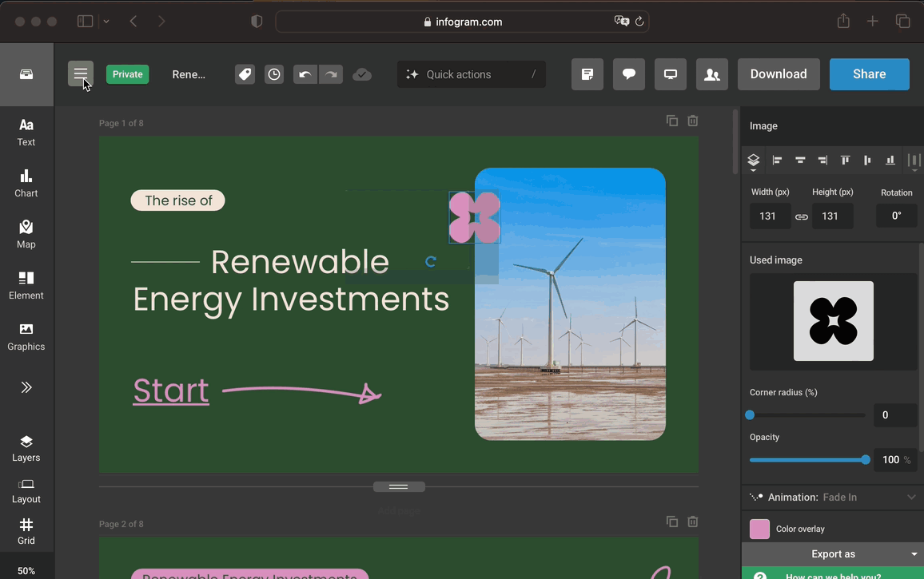Select the wind turbine photo
924x579 pixels.
coord(570,304)
